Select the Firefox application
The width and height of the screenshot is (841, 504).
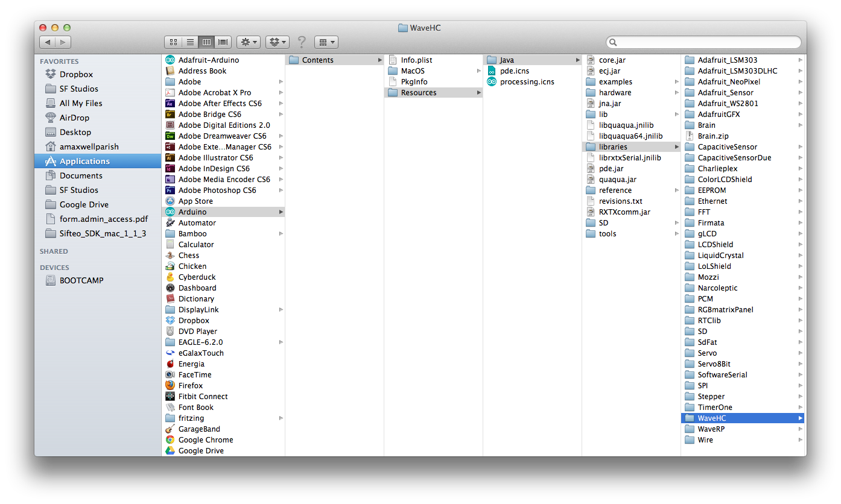pyautogui.click(x=223, y=385)
